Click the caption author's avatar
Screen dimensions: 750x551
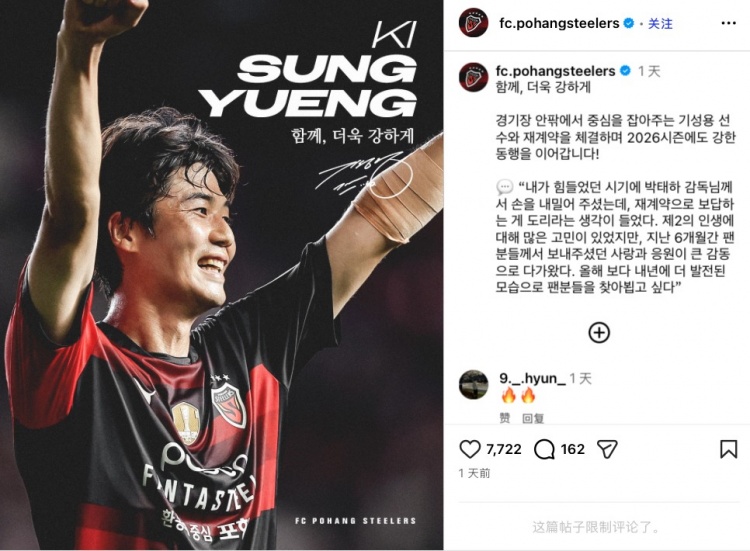(x=473, y=77)
